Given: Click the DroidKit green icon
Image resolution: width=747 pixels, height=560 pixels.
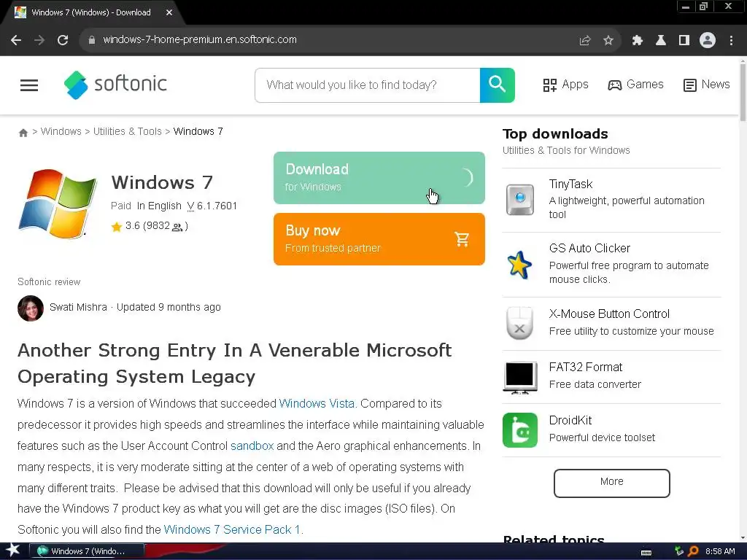Looking at the screenshot, I should point(519,430).
